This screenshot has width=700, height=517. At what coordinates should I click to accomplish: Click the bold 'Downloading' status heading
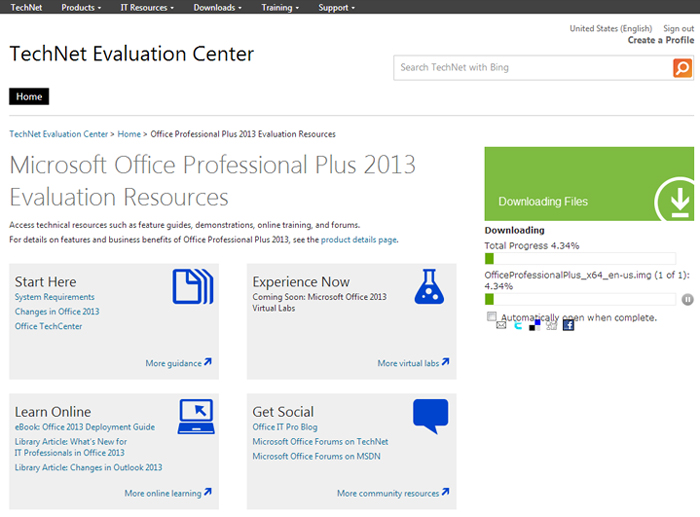point(514,230)
